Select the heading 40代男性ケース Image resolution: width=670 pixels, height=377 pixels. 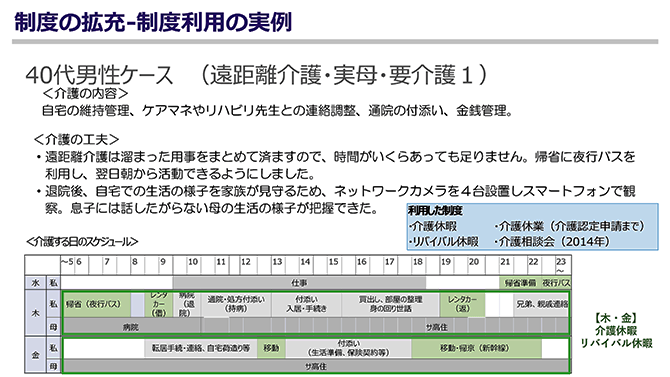click(x=100, y=75)
